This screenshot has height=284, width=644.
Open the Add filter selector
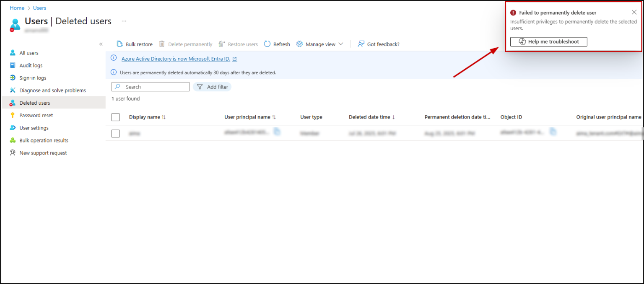point(212,87)
